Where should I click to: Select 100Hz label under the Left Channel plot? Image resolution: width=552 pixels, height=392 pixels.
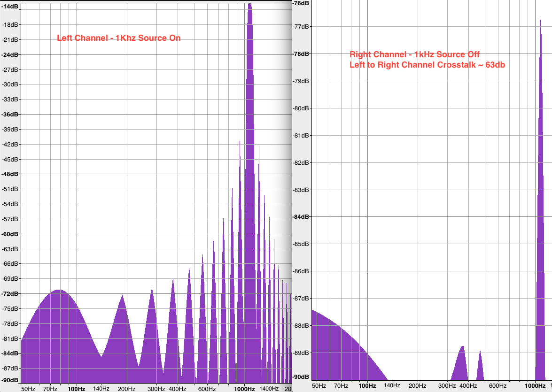(77, 389)
